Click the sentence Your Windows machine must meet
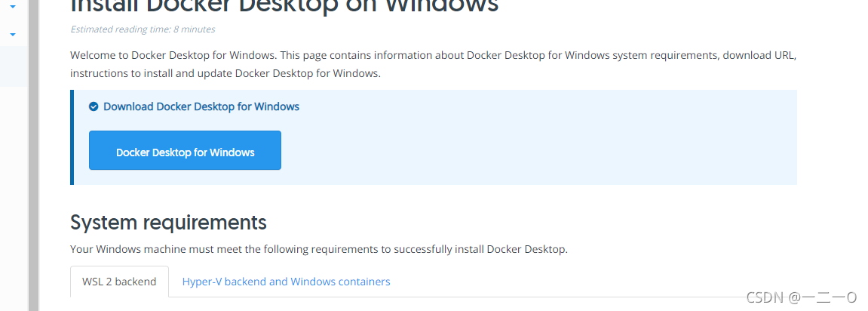This screenshot has width=868, height=311. [319, 249]
